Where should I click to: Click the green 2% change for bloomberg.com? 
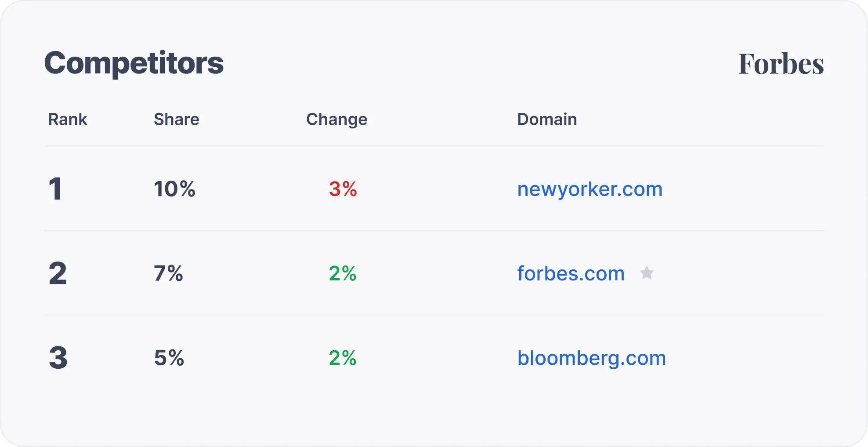click(342, 358)
